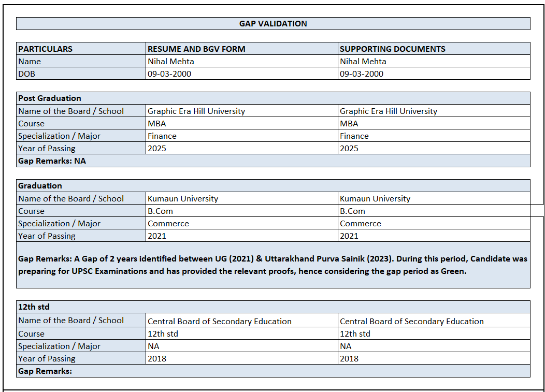Click Kumaun University in Supporting Documents column
Image resolution: width=545 pixels, height=392 pixels.
tap(375, 198)
